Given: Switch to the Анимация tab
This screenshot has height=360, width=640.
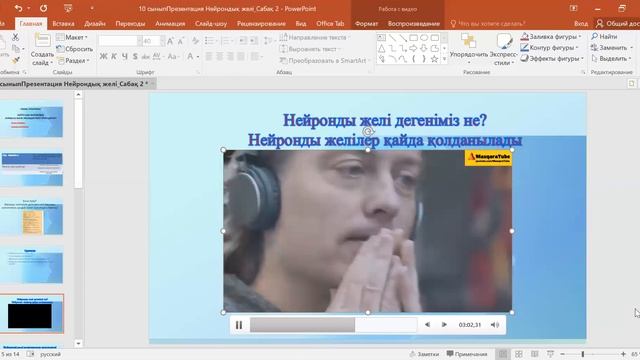Looking at the screenshot, I should coord(170,24).
